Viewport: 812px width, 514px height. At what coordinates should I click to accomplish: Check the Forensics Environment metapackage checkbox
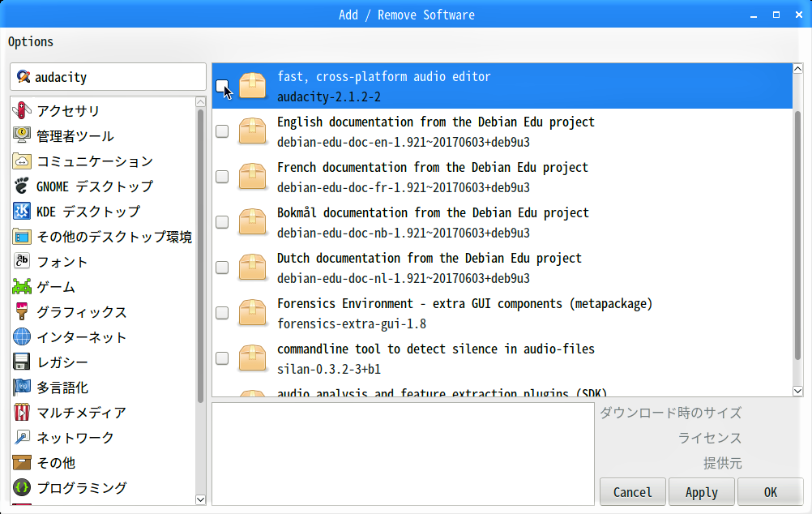click(222, 313)
